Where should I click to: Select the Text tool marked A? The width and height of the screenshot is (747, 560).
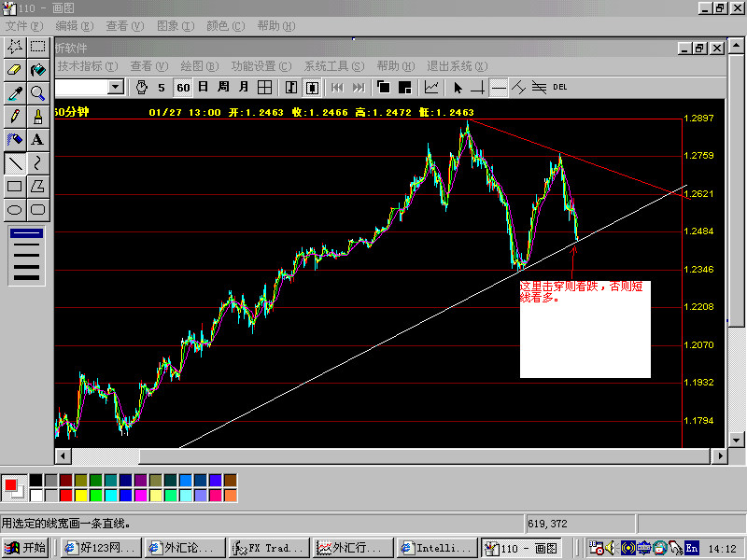tap(38, 139)
